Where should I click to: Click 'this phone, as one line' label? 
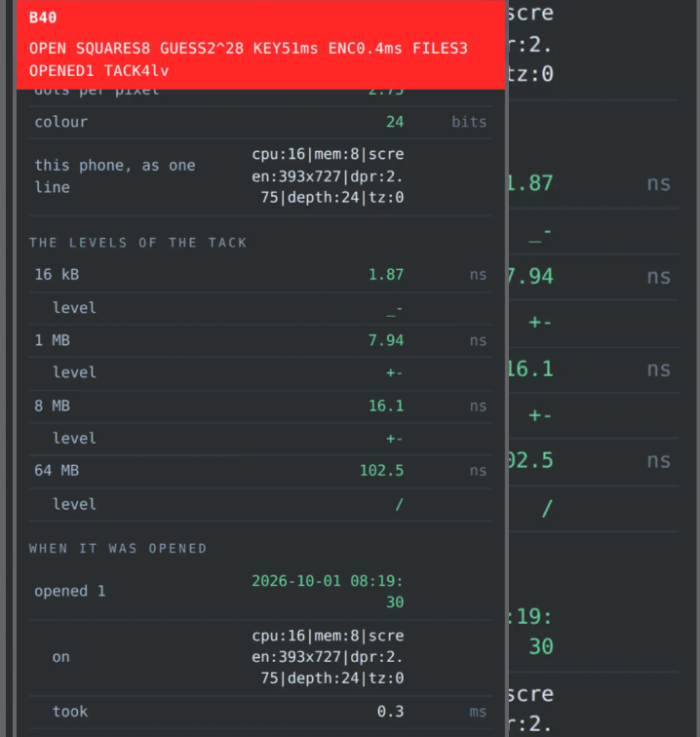pyautogui.click(x=115, y=176)
